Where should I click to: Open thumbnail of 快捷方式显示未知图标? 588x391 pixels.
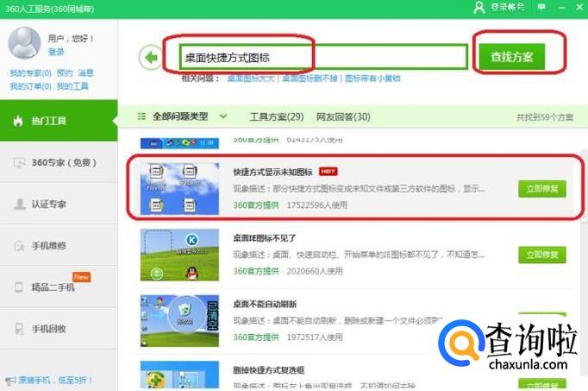coord(179,189)
